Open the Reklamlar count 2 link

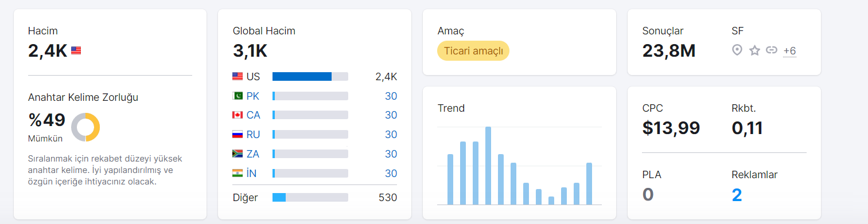coord(737,195)
